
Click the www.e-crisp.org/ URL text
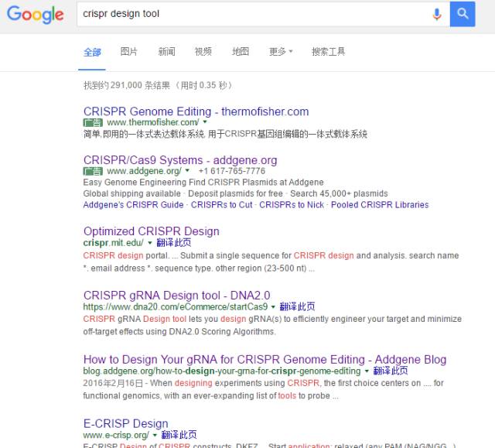coord(116,435)
